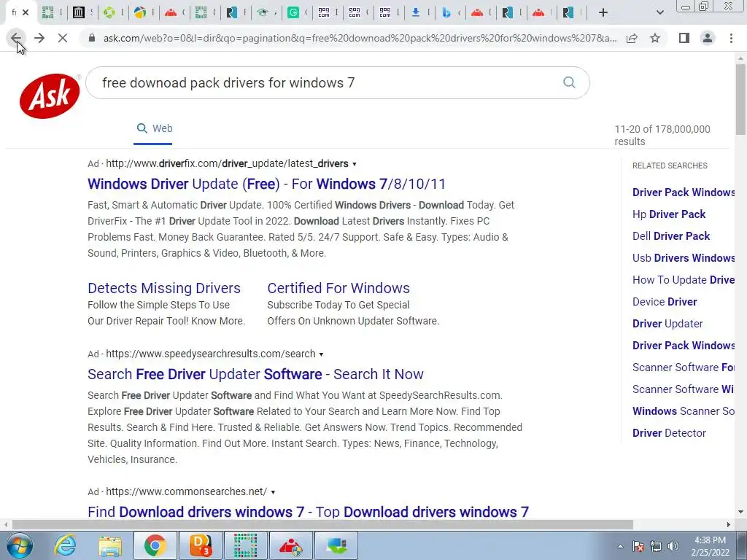Screen dimensions: 747x560
Task: Click the browser forward arrow
Action: tap(39, 38)
